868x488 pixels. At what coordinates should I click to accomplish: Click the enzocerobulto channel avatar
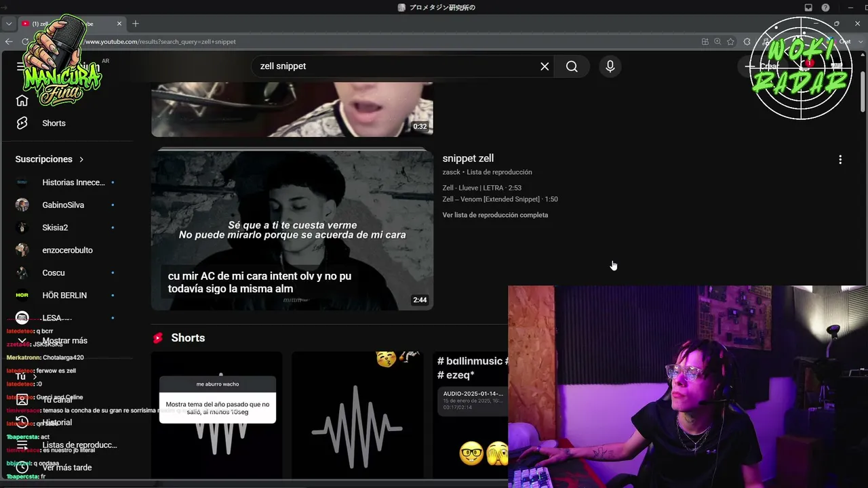tap(22, 250)
